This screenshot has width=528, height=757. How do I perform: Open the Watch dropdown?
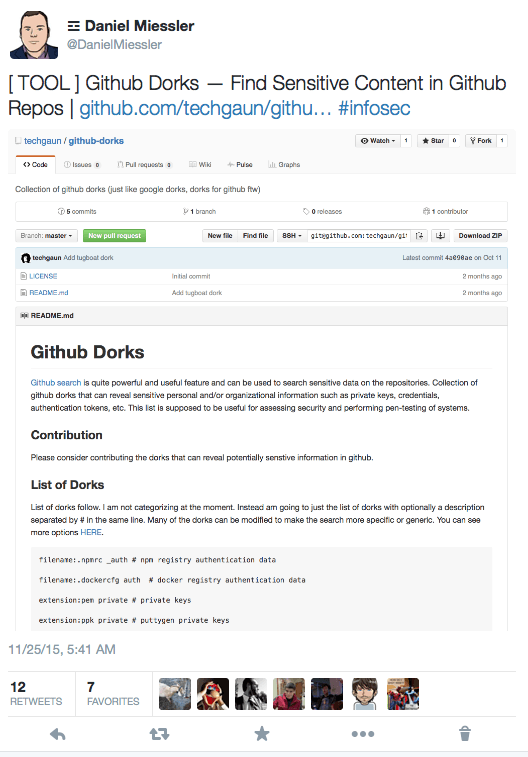click(378, 140)
